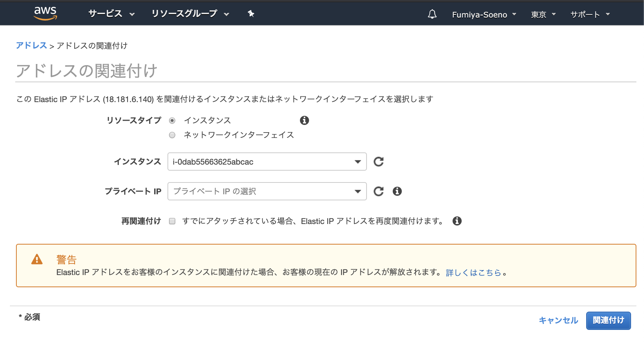
Task: Enable the 再関連付け checkbox
Action: tap(172, 221)
